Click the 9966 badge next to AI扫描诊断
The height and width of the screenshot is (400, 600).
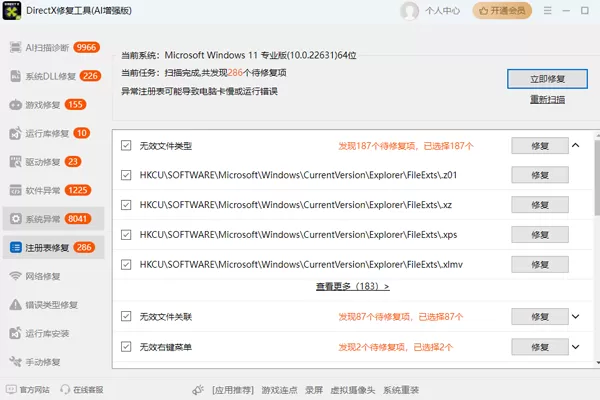(x=86, y=47)
